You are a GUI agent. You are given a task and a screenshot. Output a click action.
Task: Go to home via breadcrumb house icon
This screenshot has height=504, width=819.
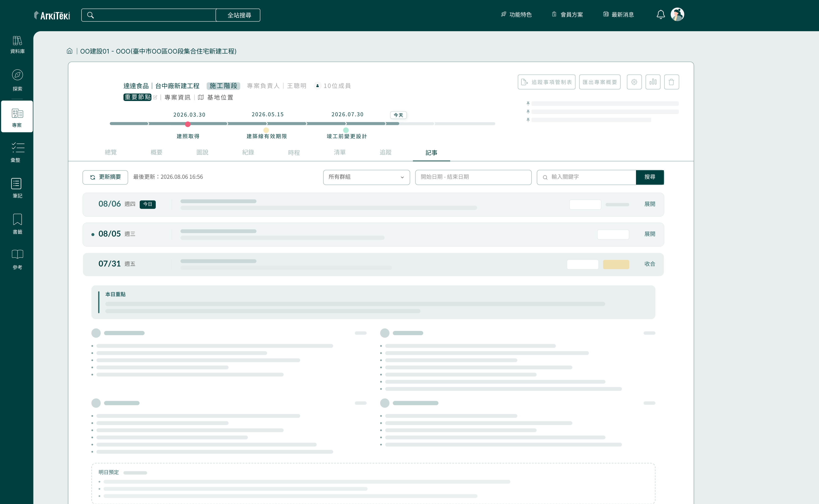[x=69, y=51]
